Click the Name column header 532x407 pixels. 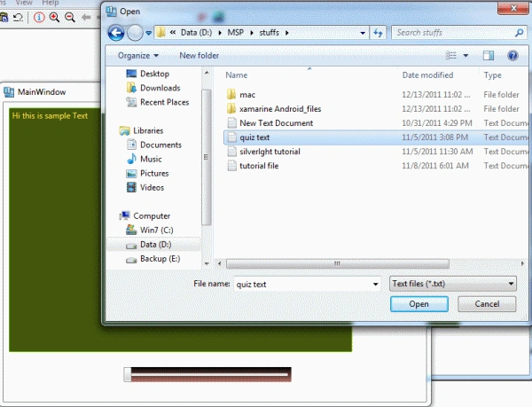coord(237,75)
